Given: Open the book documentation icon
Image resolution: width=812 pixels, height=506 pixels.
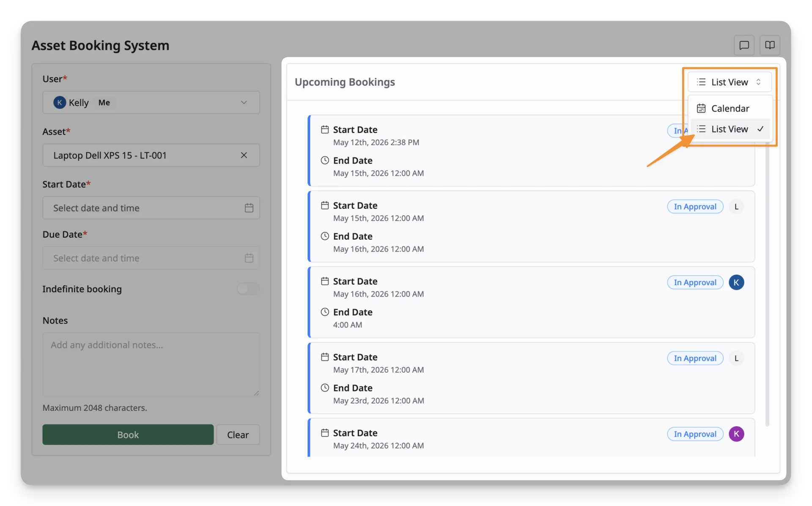Looking at the screenshot, I should [769, 45].
